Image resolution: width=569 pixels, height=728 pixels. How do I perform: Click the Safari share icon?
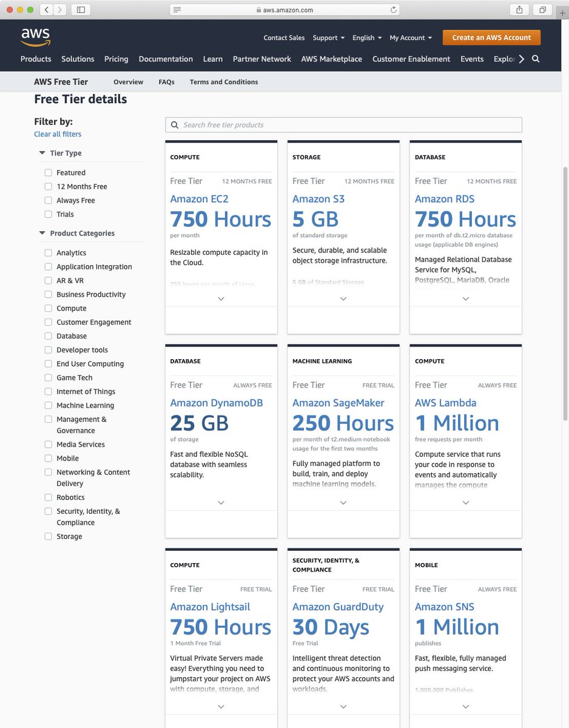tap(519, 10)
